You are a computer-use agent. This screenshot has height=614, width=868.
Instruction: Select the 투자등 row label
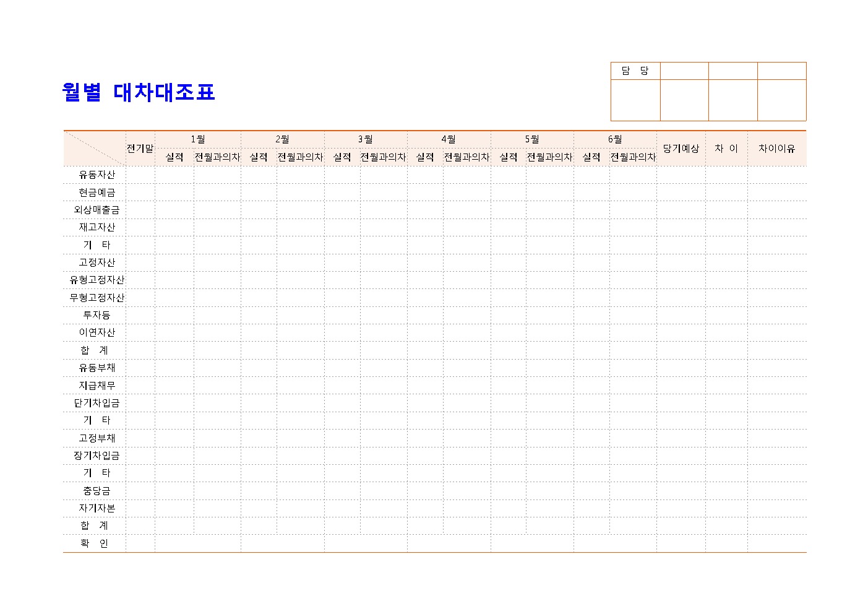pos(97,315)
